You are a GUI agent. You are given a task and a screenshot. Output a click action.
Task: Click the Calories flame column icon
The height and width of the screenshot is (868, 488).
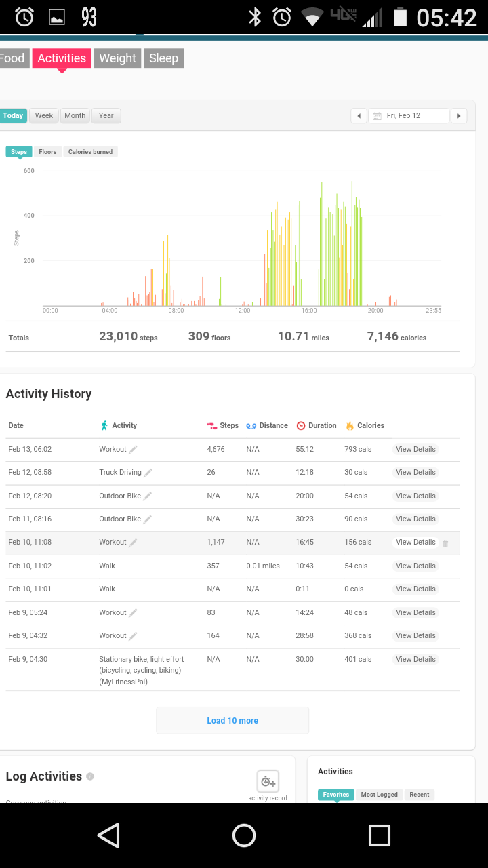[350, 426]
